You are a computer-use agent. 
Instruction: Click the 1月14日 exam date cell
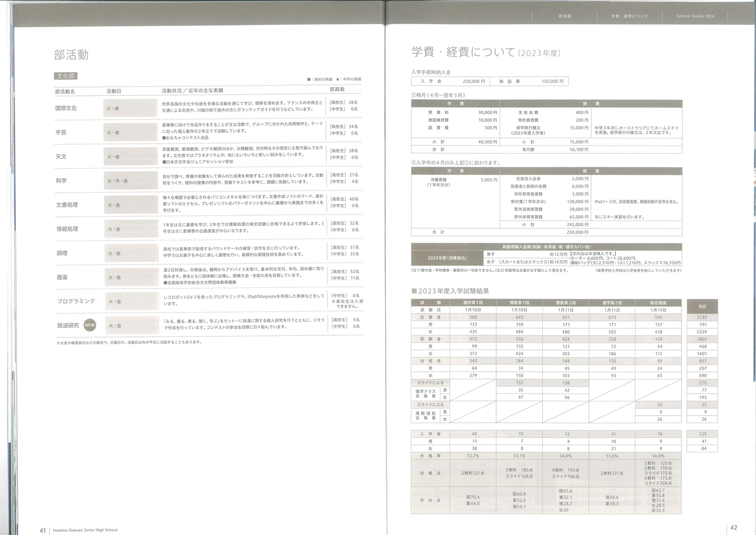[x=657, y=309]
